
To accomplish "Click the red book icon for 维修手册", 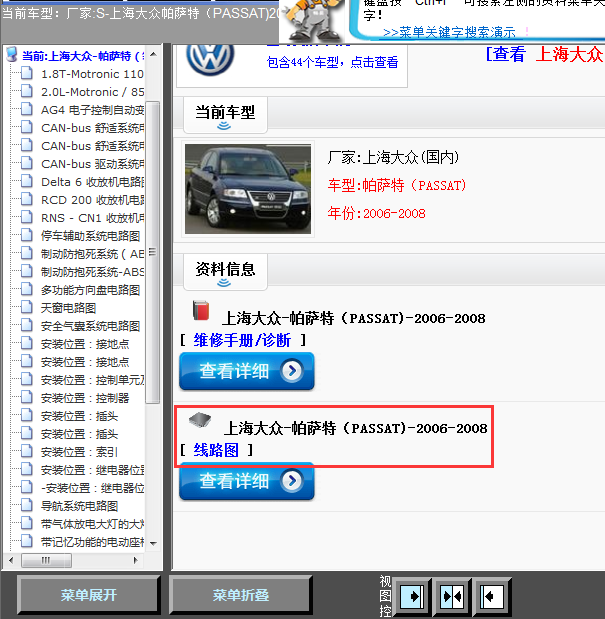I will click(201, 310).
